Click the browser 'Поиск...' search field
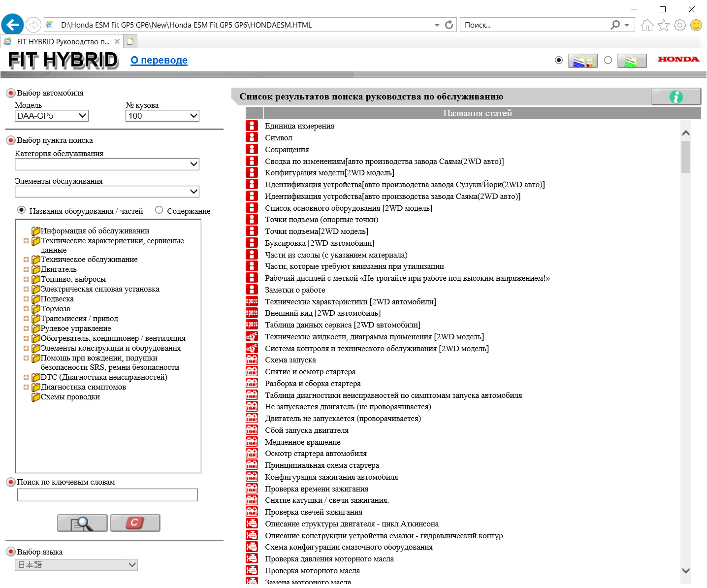707x588 pixels. 534,25
